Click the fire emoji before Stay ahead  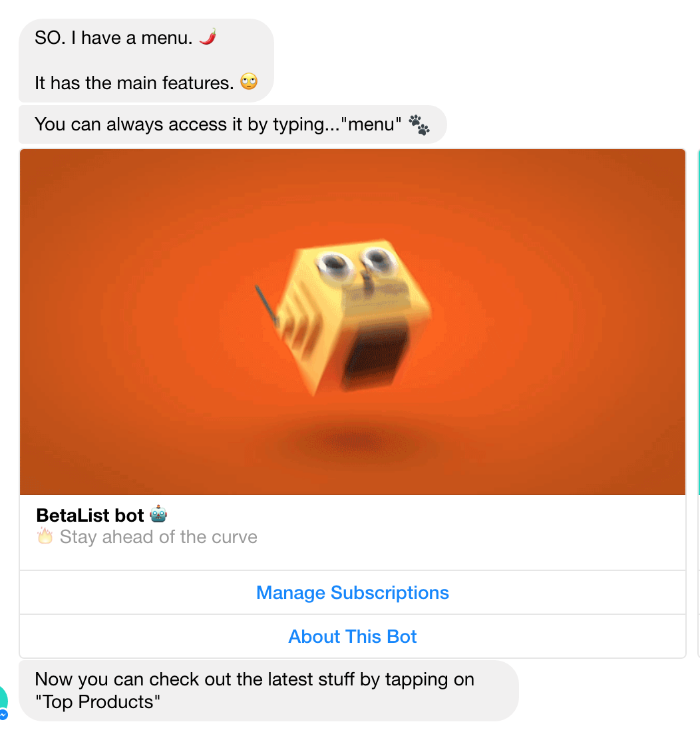[45, 536]
